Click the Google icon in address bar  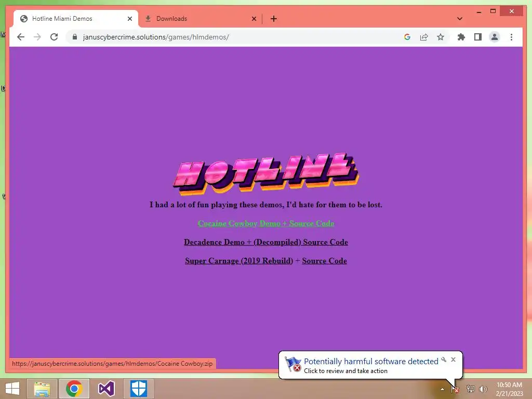coord(407,37)
